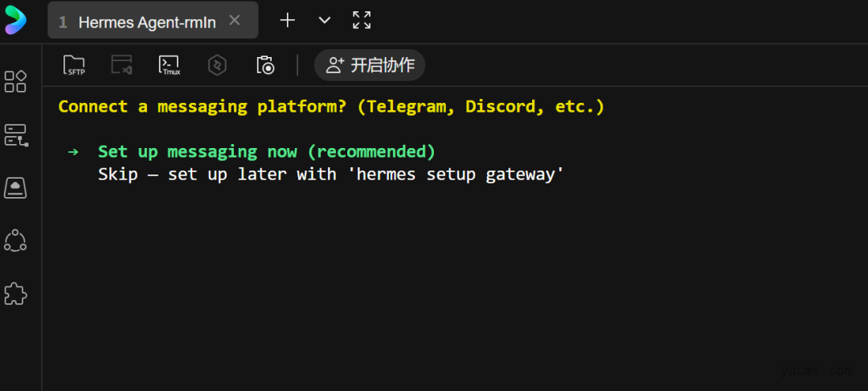Open the dashboard grid icon in sidebar
This screenshot has height=391, width=868.
(x=15, y=81)
